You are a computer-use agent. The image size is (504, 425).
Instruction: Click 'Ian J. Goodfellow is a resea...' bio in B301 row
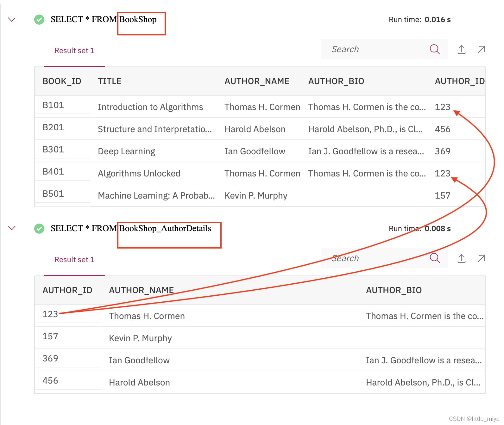point(366,151)
